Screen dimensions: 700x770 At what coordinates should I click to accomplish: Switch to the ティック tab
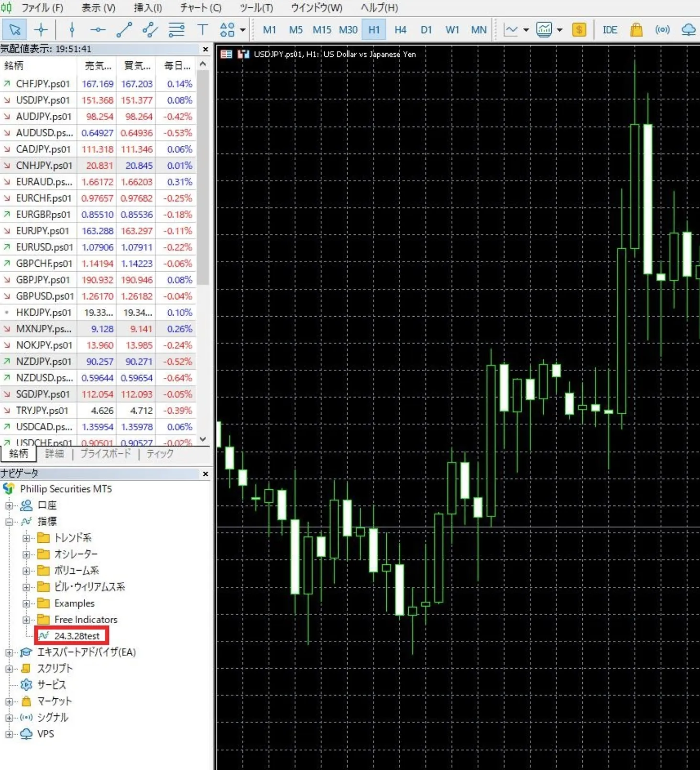[x=160, y=453]
